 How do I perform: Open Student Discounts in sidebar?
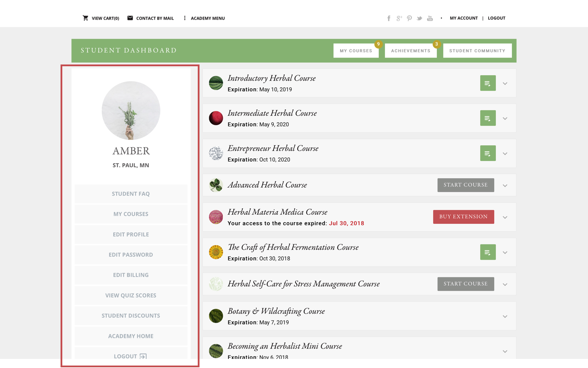131,316
